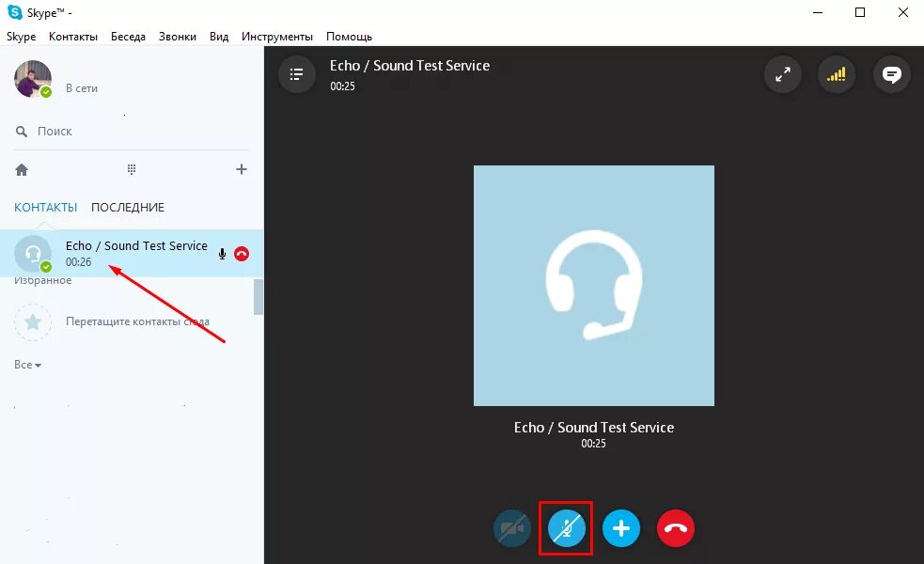Click the Skype logo in the title bar
The width and height of the screenshot is (924, 564).
15,12
